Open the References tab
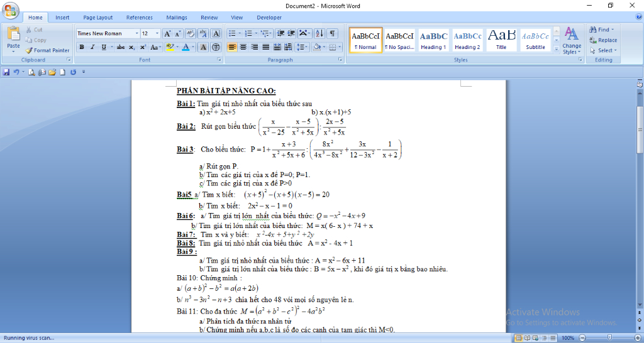Image resolution: width=644 pixels, height=343 pixels. click(140, 18)
